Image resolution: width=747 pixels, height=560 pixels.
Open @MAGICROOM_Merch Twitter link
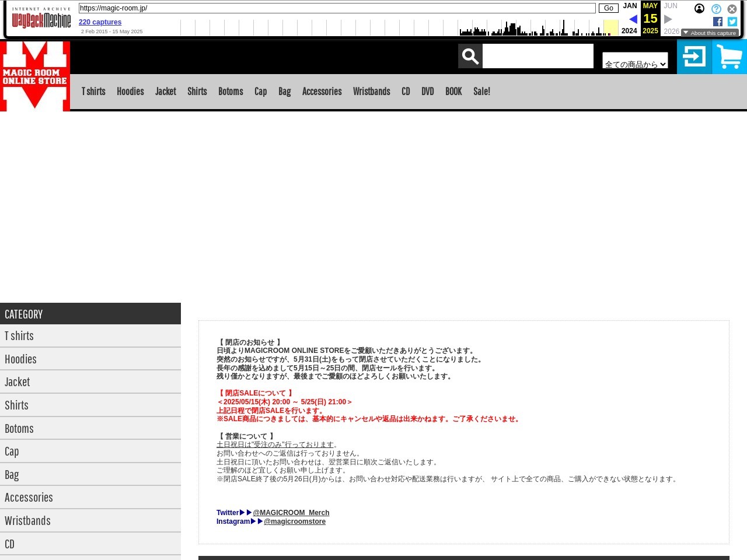coord(291,513)
